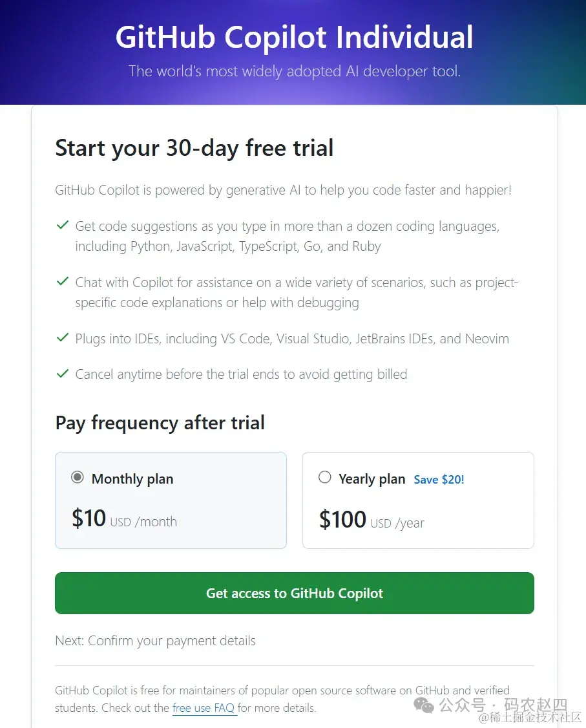Deselect Monthly plan by choosing Yearly
The image size is (586, 728).
tap(324, 477)
